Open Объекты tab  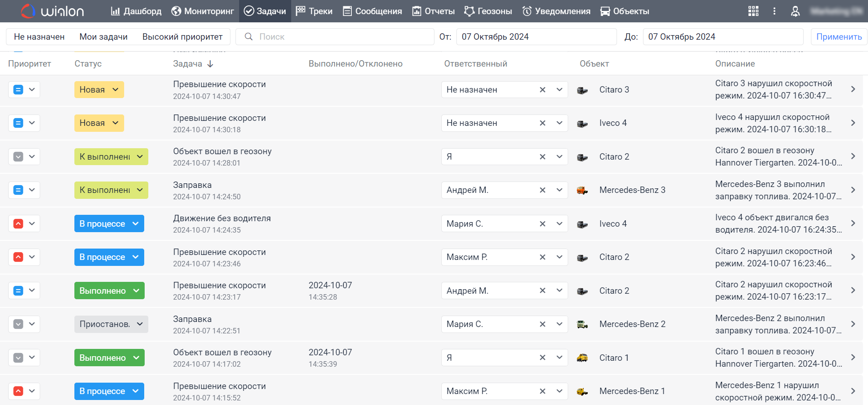[x=625, y=11]
